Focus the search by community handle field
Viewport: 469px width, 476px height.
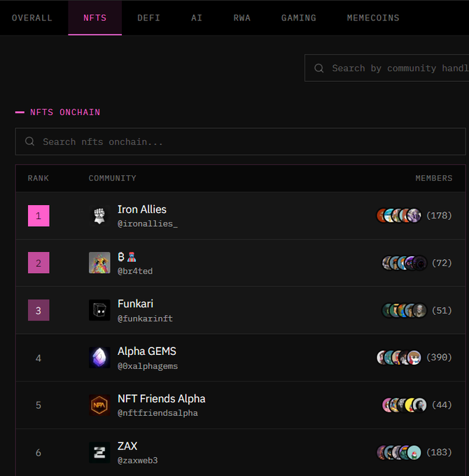click(386, 68)
